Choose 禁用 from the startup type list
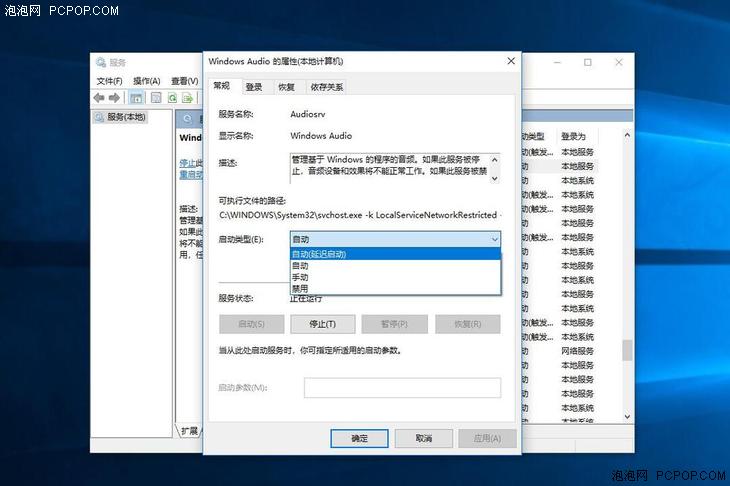Image resolution: width=730 pixels, height=486 pixels. coord(396,289)
